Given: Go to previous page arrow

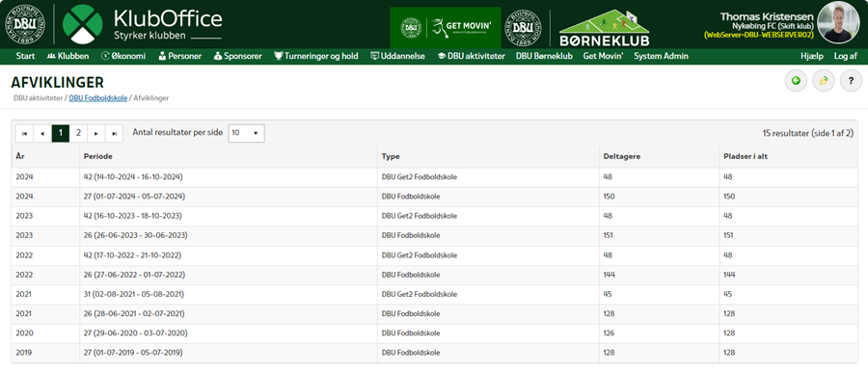Looking at the screenshot, I should point(42,133).
